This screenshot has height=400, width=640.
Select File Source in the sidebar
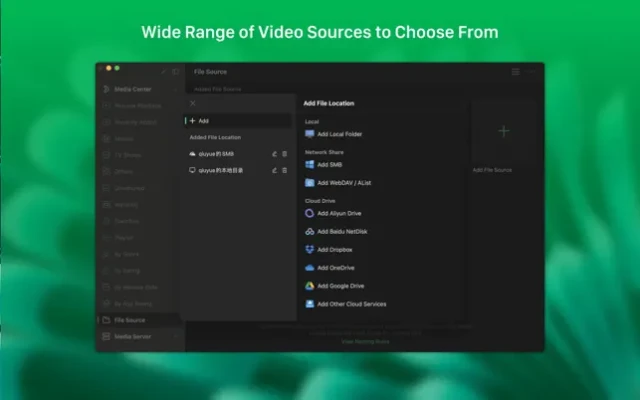tap(130, 320)
